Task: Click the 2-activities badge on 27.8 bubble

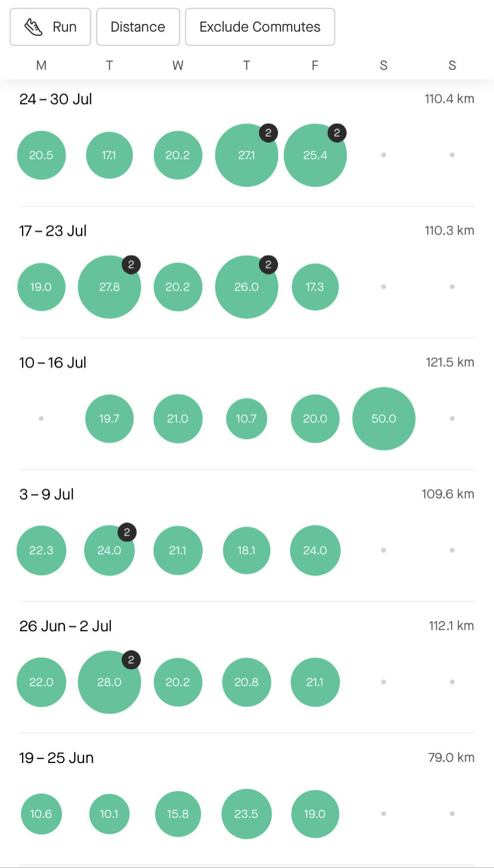Action: click(x=131, y=264)
